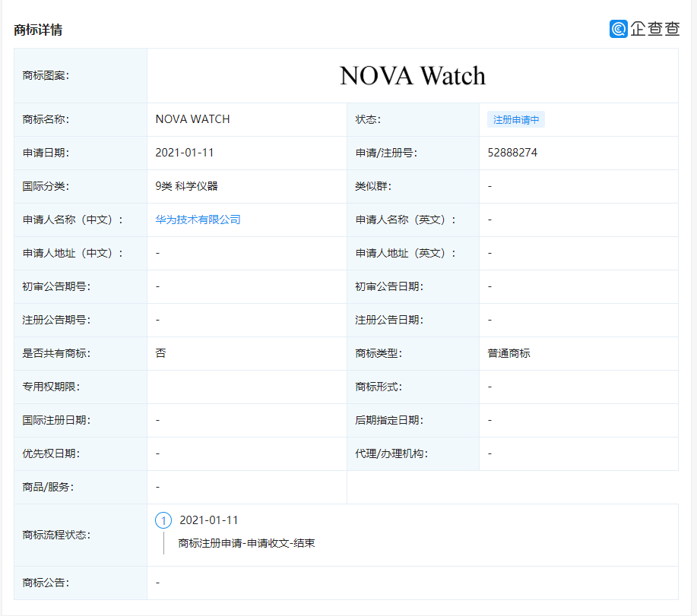Click the 商标公告 row label

[46, 583]
